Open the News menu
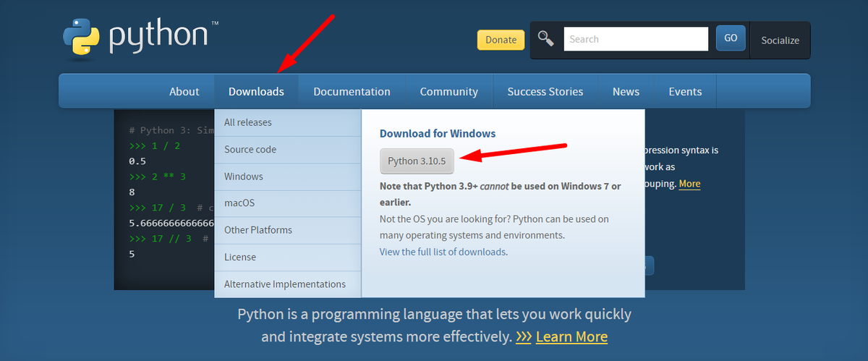This screenshot has height=361, width=868. [626, 91]
